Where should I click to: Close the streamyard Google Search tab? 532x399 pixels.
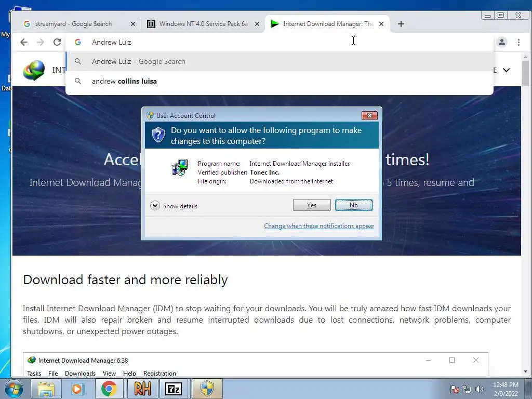pyautogui.click(x=133, y=24)
